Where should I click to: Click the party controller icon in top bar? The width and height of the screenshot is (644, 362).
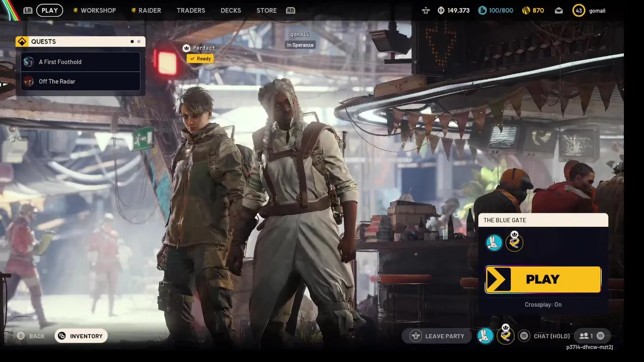click(x=426, y=10)
